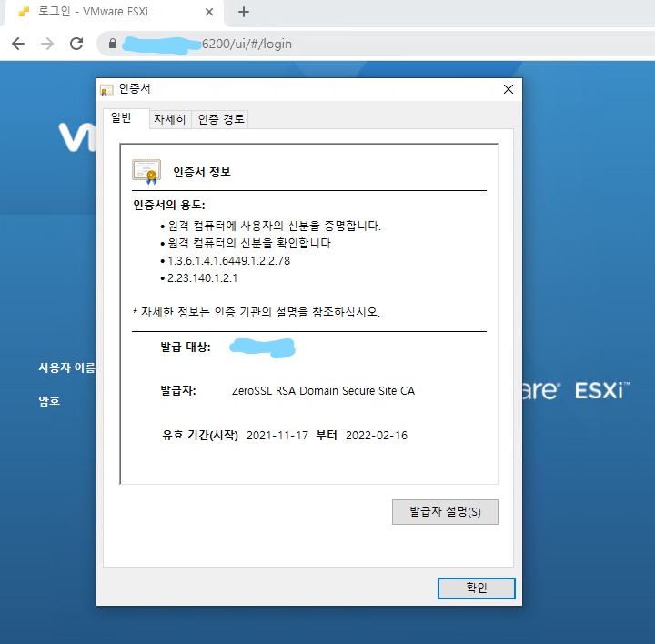
Task: Click the ESXi logo text on the page
Action: pos(601,391)
